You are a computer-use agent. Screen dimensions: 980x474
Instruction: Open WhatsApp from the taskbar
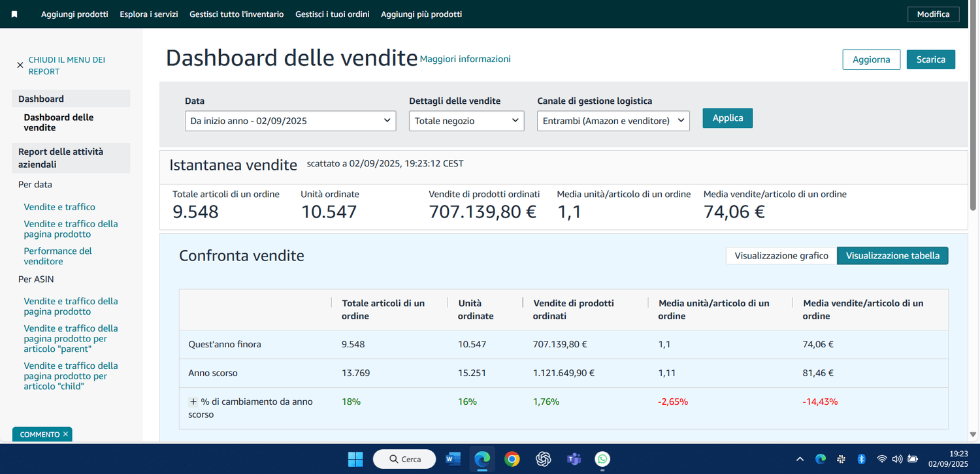[x=602, y=459]
